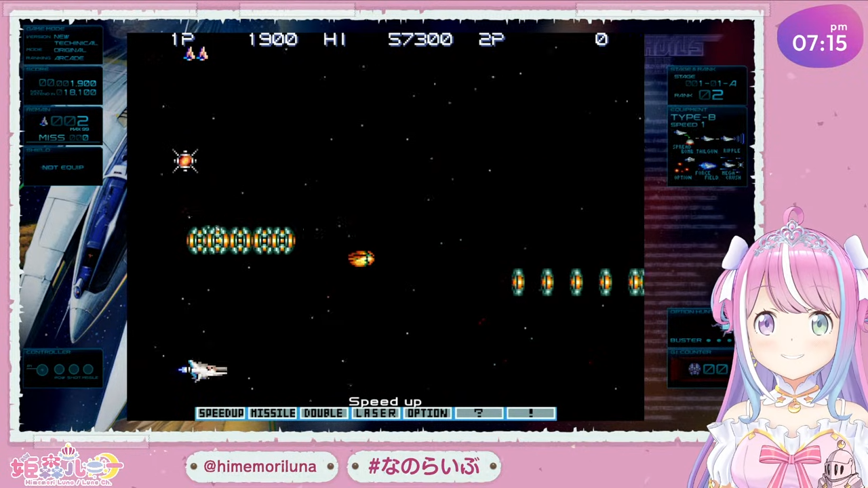Select the exclamation mark power-up cell
The width and height of the screenshot is (868, 488).
530,413
